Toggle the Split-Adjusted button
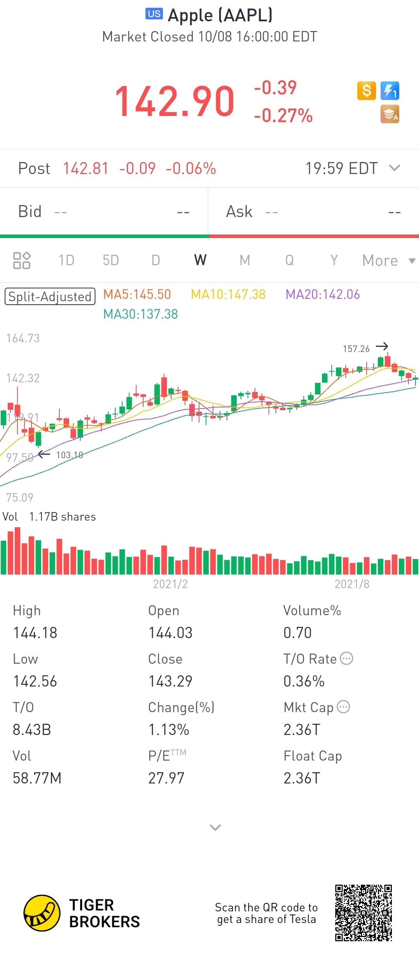Screen dimensions: 419x980 [x=50, y=297]
